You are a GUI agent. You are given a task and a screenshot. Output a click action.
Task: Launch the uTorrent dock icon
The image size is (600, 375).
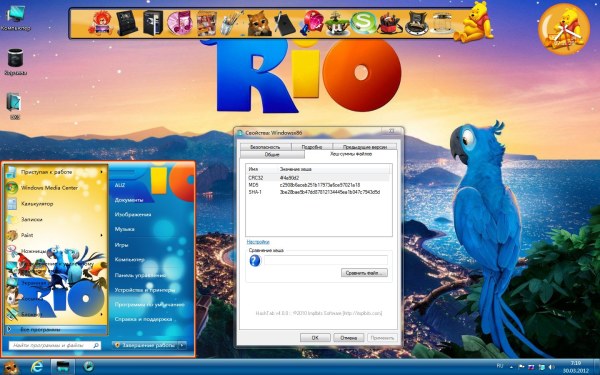point(337,24)
